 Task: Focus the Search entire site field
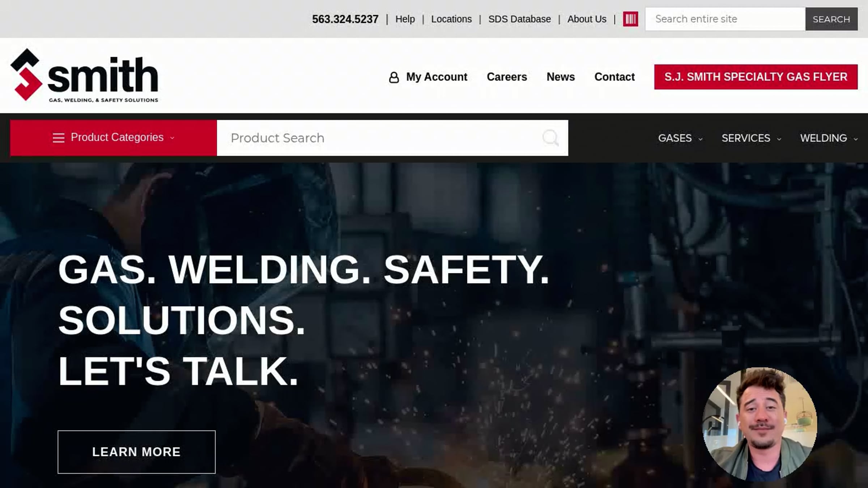725,19
